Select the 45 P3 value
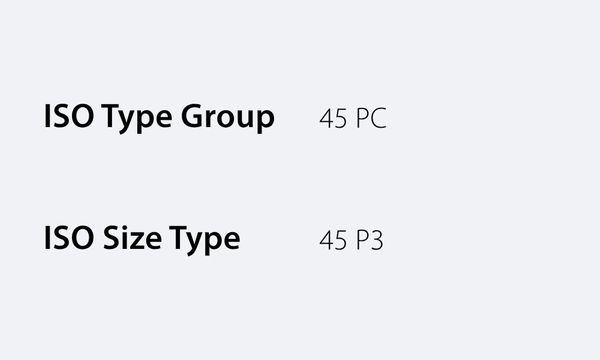The width and height of the screenshot is (600, 360). [x=351, y=240]
